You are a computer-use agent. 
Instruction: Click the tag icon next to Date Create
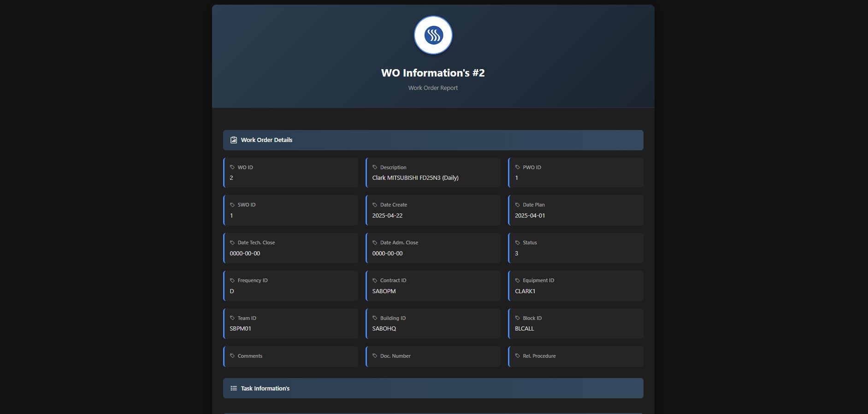point(375,205)
